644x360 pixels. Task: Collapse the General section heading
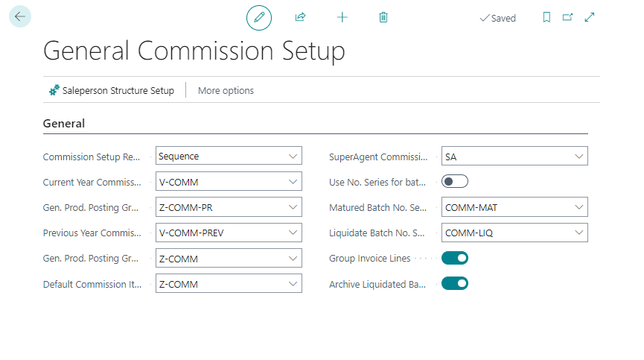click(64, 123)
